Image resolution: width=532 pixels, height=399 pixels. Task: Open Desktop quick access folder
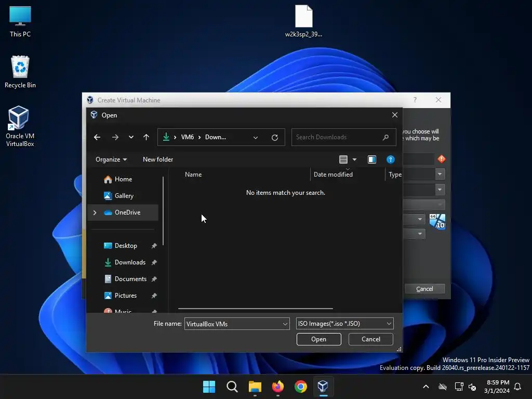(126, 246)
